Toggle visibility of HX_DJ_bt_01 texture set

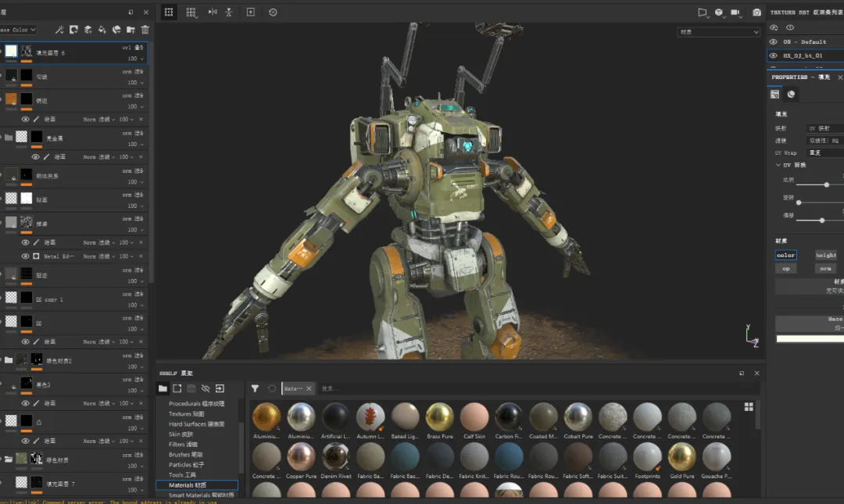tap(774, 55)
